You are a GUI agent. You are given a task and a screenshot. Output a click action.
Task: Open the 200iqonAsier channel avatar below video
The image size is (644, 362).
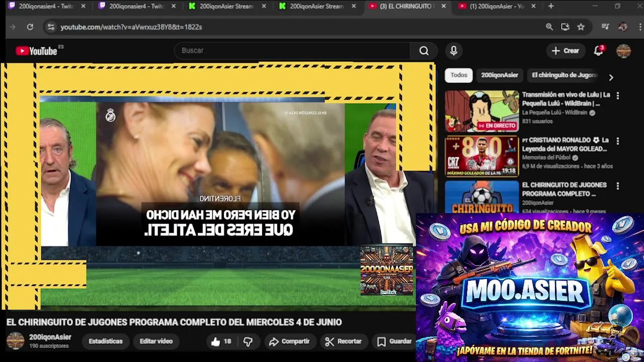15,341
